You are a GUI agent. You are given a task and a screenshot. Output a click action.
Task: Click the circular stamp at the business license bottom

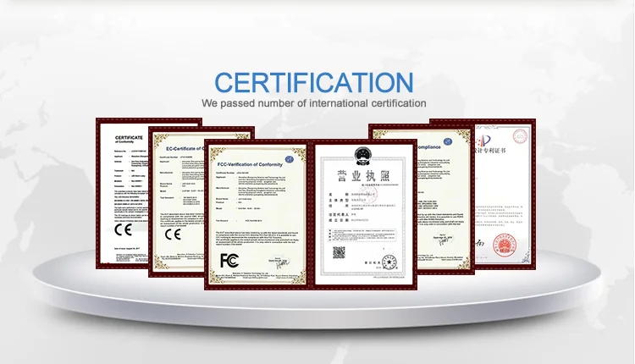pyautogui.click(x=389, y=262)
